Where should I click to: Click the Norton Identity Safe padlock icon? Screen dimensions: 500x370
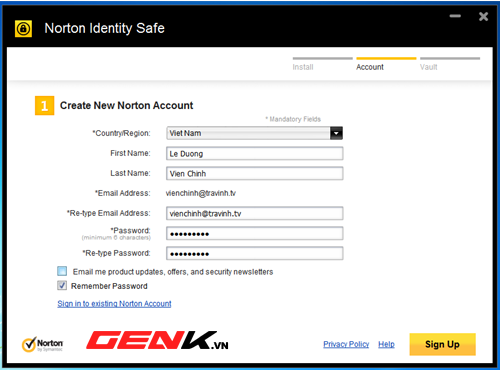(23, 29)
